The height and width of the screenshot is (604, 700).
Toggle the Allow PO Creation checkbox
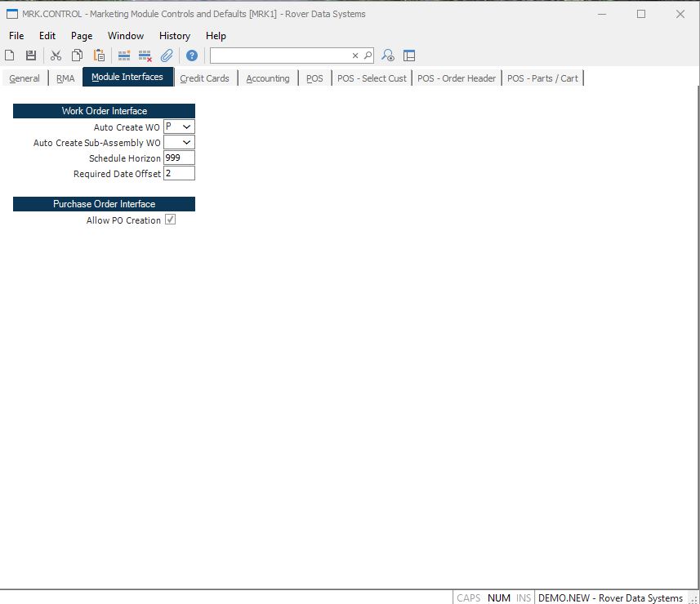click(x=170, y=220)
